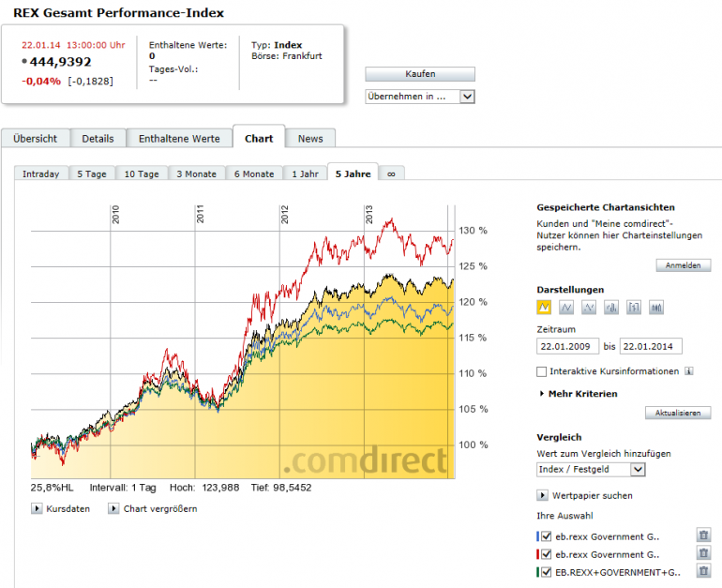Select the candlestick chart display style
This screenshot has height=588, width=722.
pos(656,307)
